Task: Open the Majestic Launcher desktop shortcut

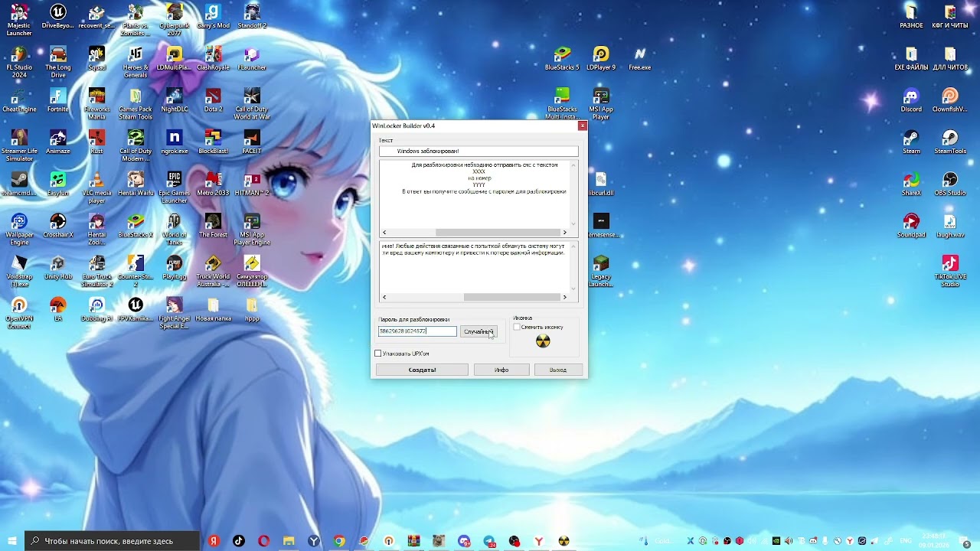Action: [x=19, y=20]
